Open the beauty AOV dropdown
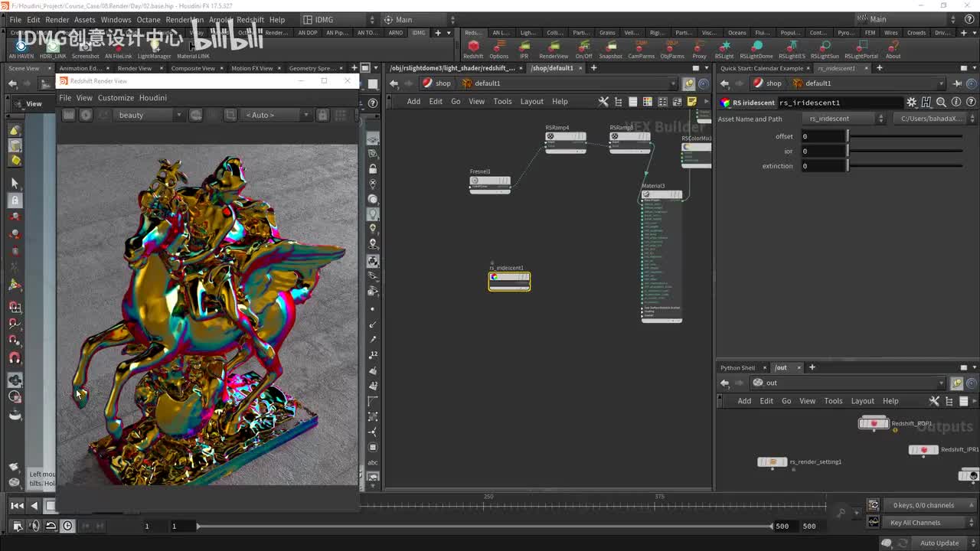 point(149,115)
